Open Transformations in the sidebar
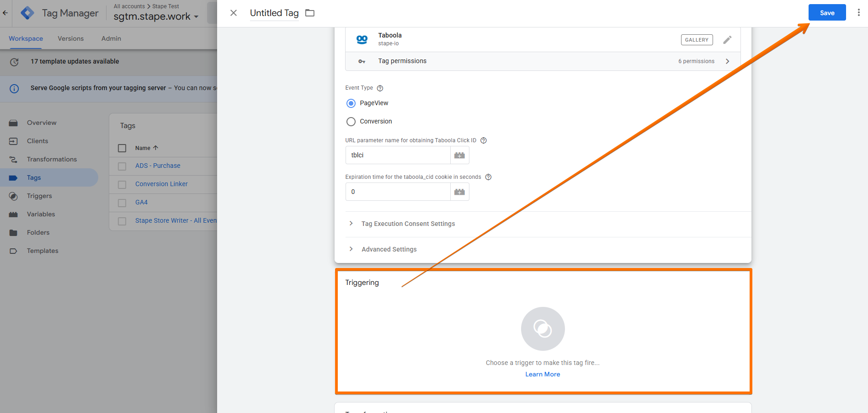Viewport: 868px width, 413px height. coord(52,159)
